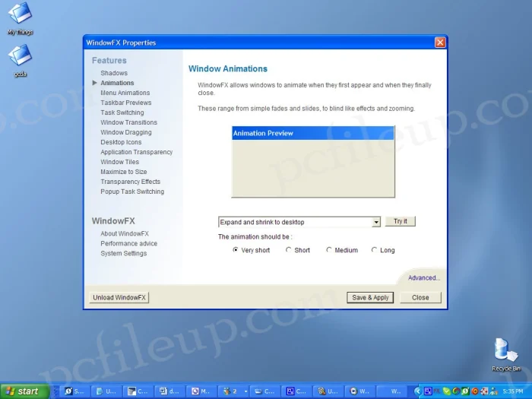Screen dimensions: 532x399
Task: Open the My Things desktop icon
Action: point(20,17)
